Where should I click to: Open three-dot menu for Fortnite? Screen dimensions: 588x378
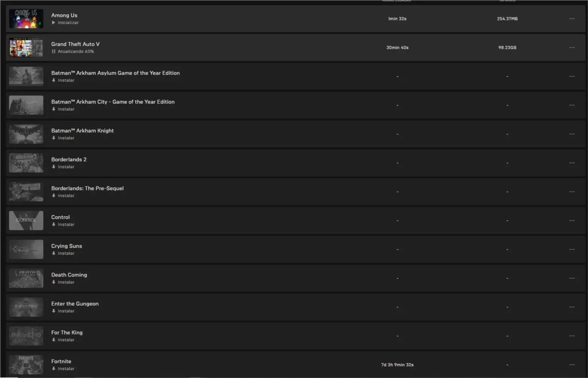tap(572, 365)
